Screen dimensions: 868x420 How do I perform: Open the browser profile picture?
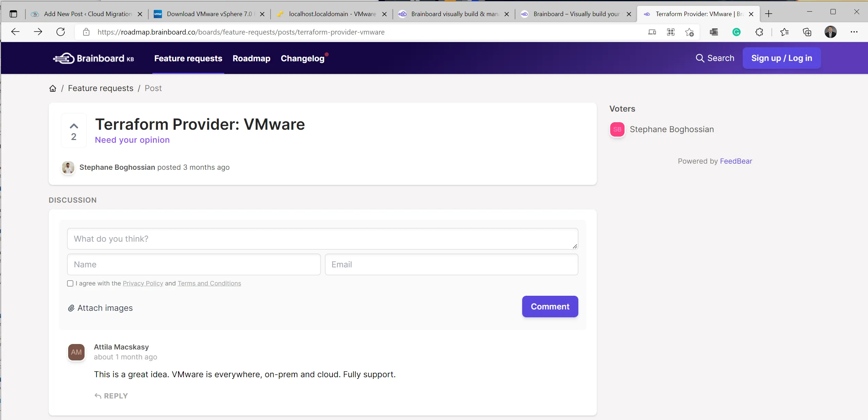click(831, 32)
